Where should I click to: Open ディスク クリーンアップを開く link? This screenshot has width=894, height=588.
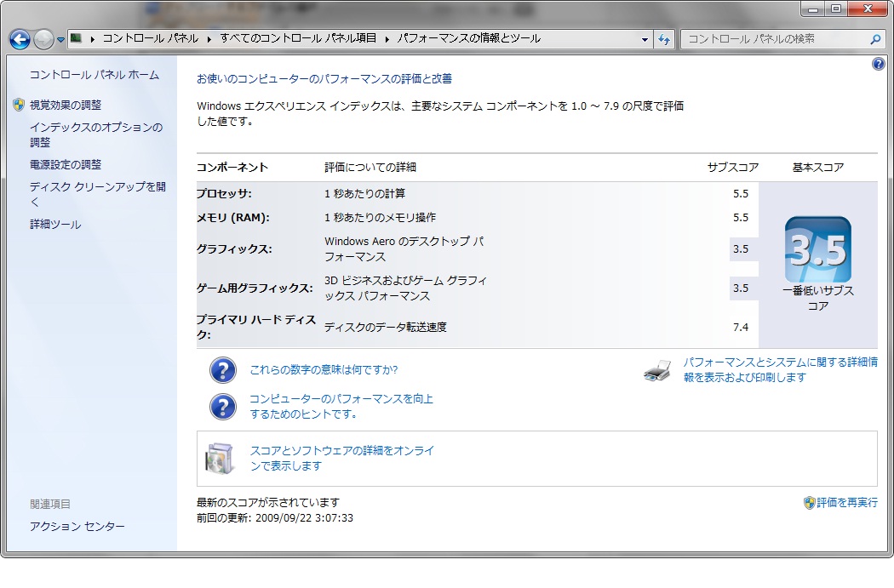[98, 194]
